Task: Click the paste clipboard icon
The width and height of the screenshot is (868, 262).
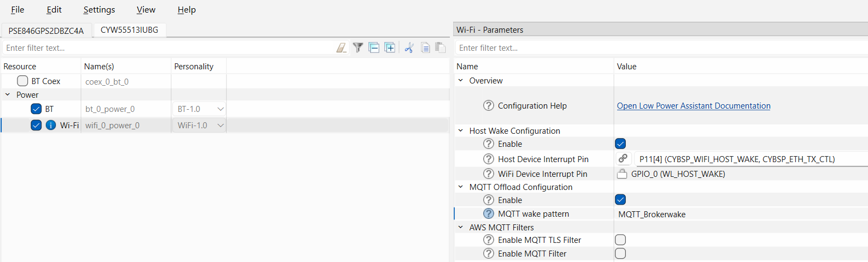Action: click(x=440, y=48)
